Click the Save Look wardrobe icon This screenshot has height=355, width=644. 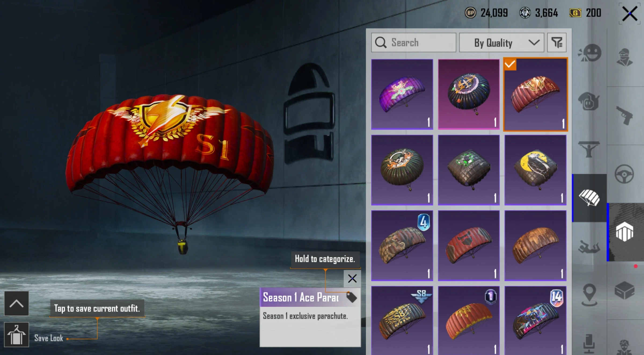[x=16, y=335]
